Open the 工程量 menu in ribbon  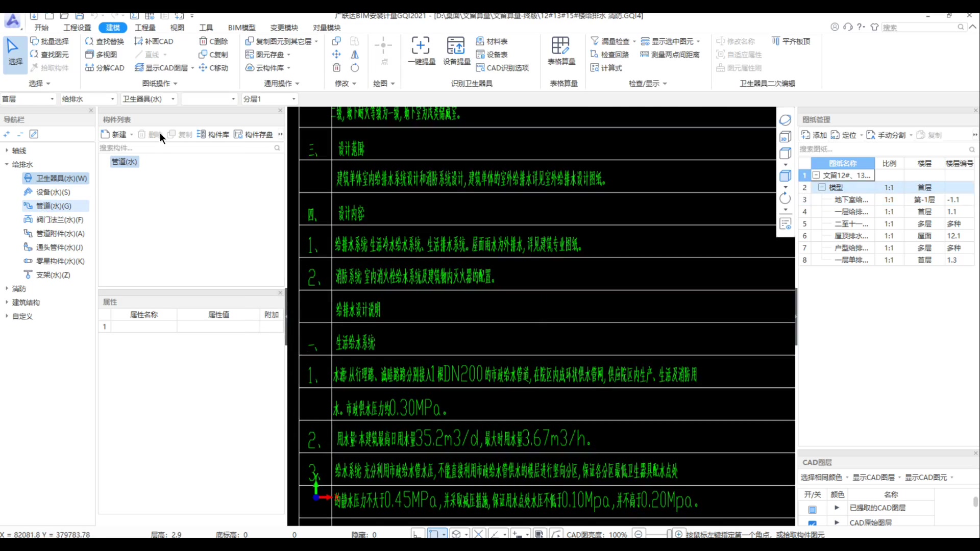[145, 28]
